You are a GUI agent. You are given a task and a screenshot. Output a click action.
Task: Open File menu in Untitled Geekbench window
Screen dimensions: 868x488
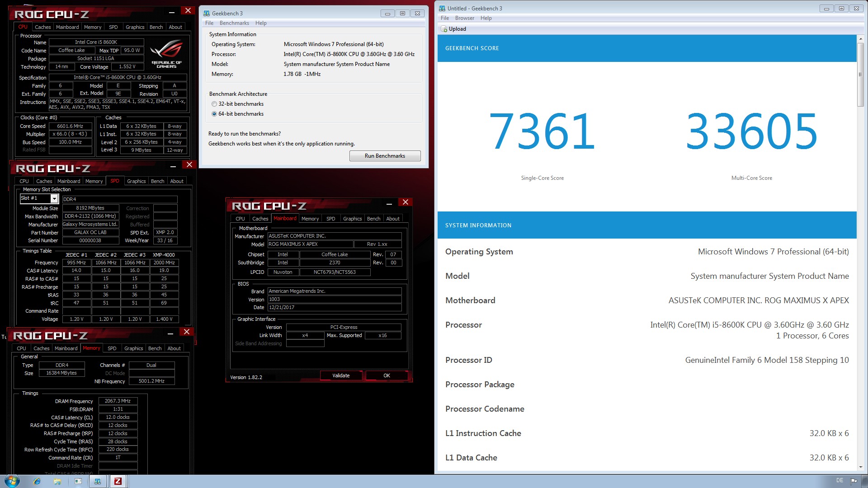click(445, 18)
